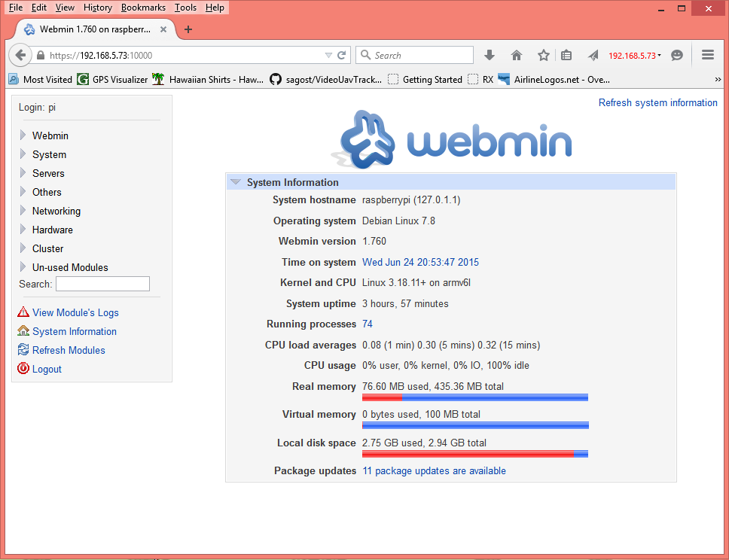Click the sidebar module Search field

point(102,284)
